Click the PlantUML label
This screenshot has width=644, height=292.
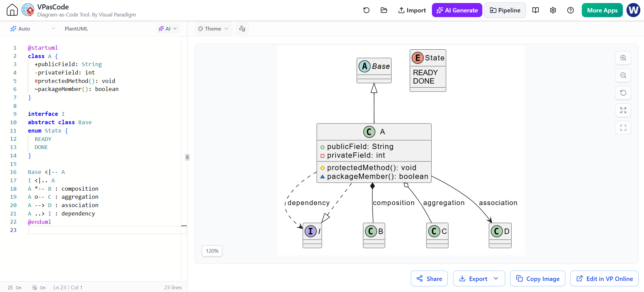click(76, 29)
